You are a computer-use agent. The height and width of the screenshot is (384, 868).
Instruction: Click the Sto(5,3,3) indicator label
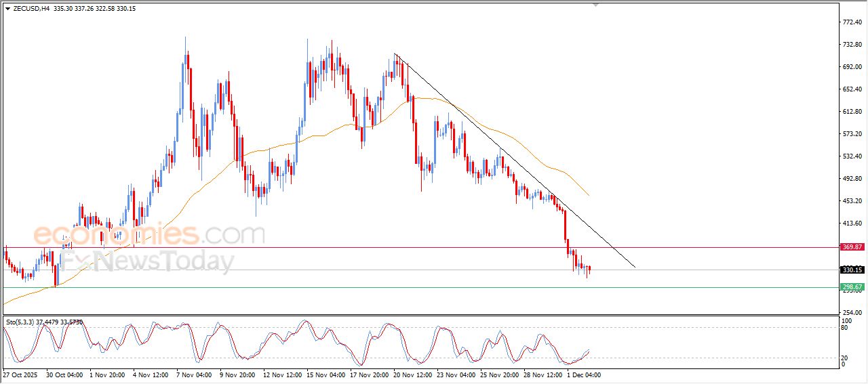point(24,322)
